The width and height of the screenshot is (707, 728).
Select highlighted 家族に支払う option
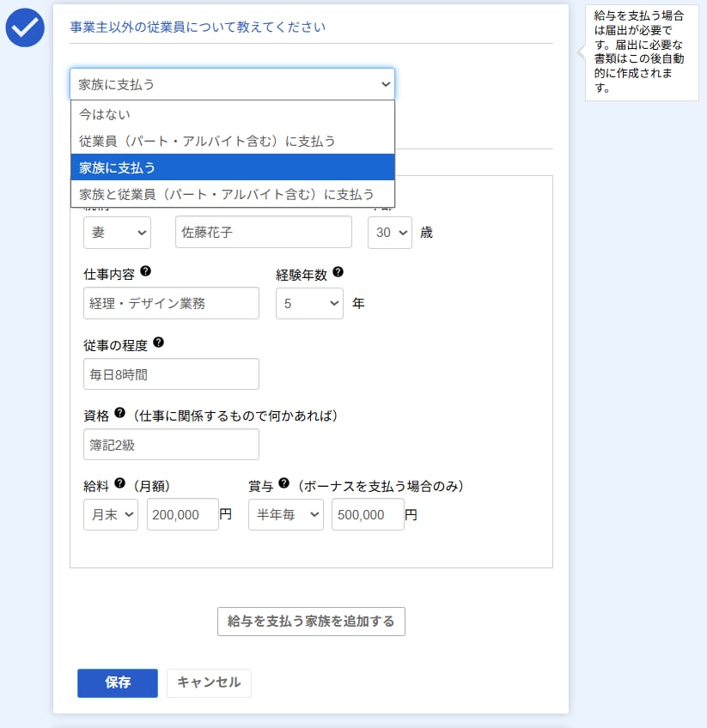[x=233, y=167]
